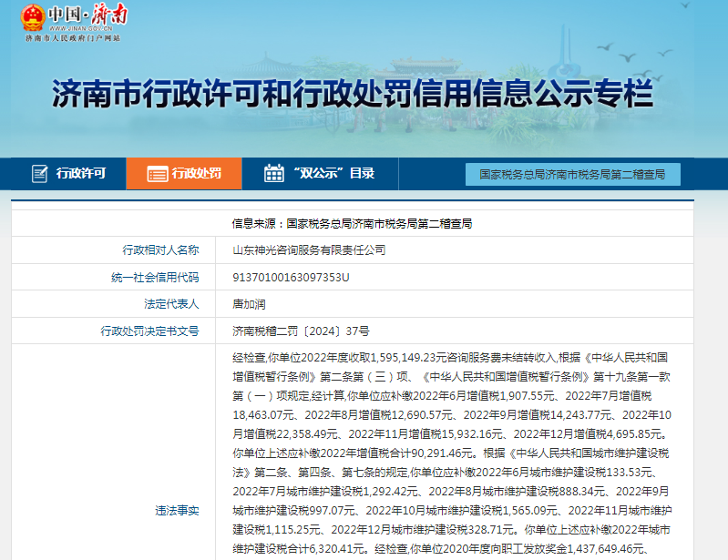Click the 信息来源 header line
The image size is (728, 560).
(x=353, y=224)
